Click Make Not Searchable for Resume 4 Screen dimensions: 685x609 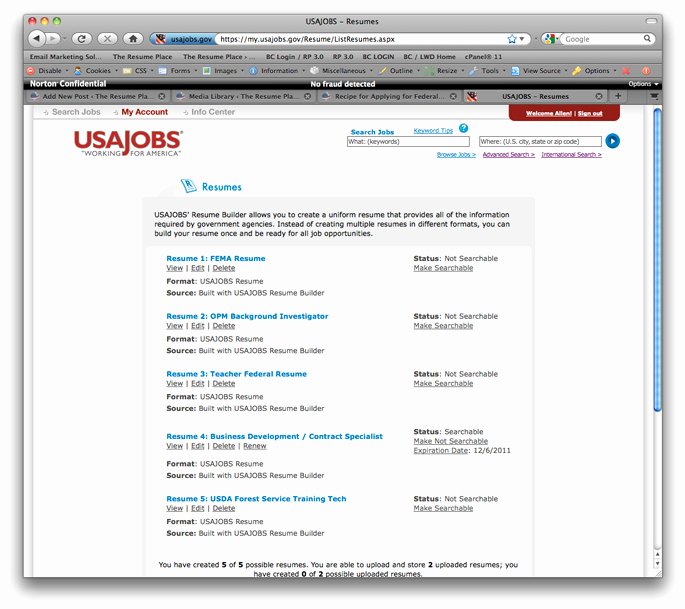(450, 441)
